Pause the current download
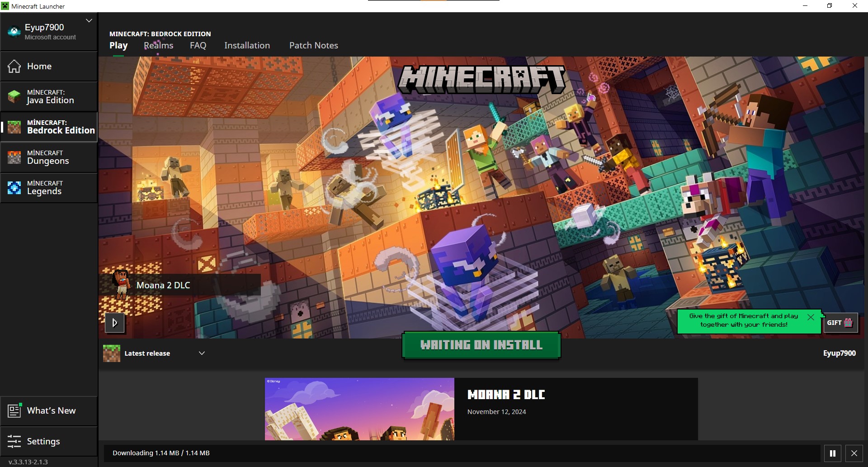 point(832,453)
